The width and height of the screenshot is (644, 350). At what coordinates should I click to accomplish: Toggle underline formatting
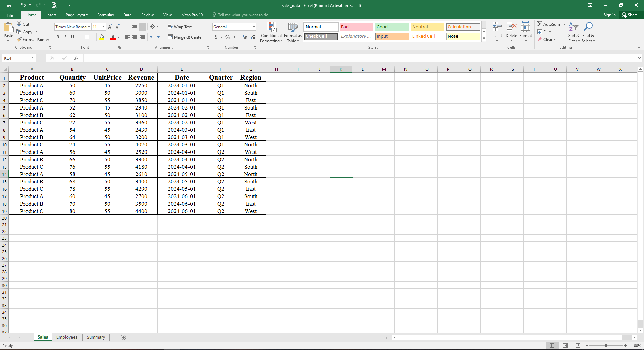coord(72,37)
